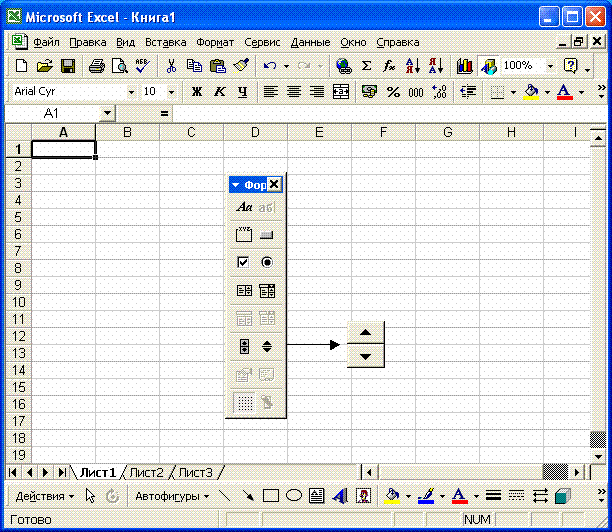Apply comma style 000 icon
This screenshot has width=612, height=532.
pos(416,93)
